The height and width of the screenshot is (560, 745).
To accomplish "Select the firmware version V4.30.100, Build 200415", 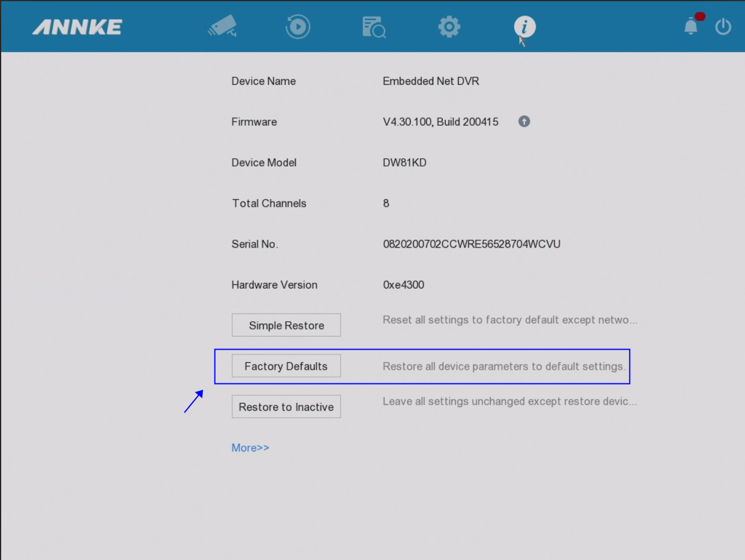I will point(441,122).
